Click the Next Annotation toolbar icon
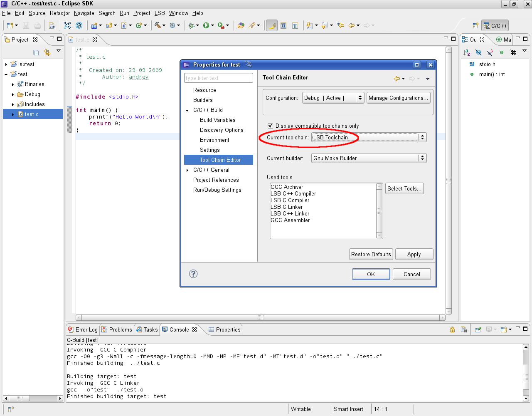Screen dimensions: 532x416 (x=309, y=25)
